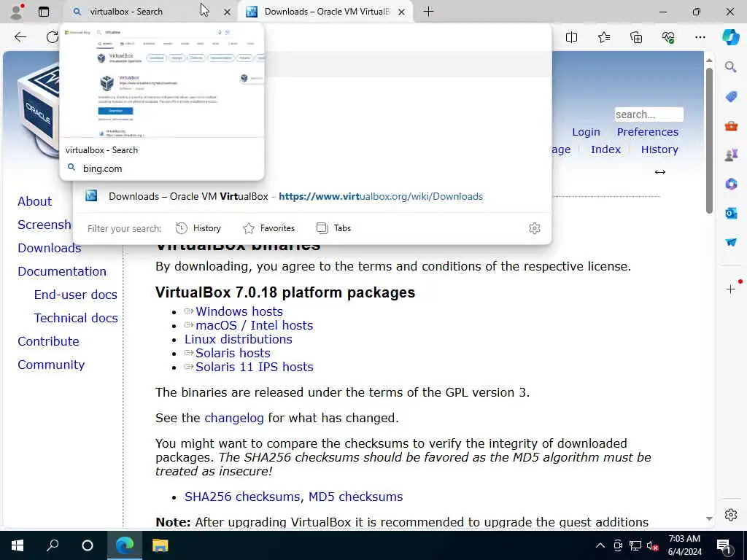Open the SHA256 checksums link
This screenshot has height=560, width=747.
[242, 497]
